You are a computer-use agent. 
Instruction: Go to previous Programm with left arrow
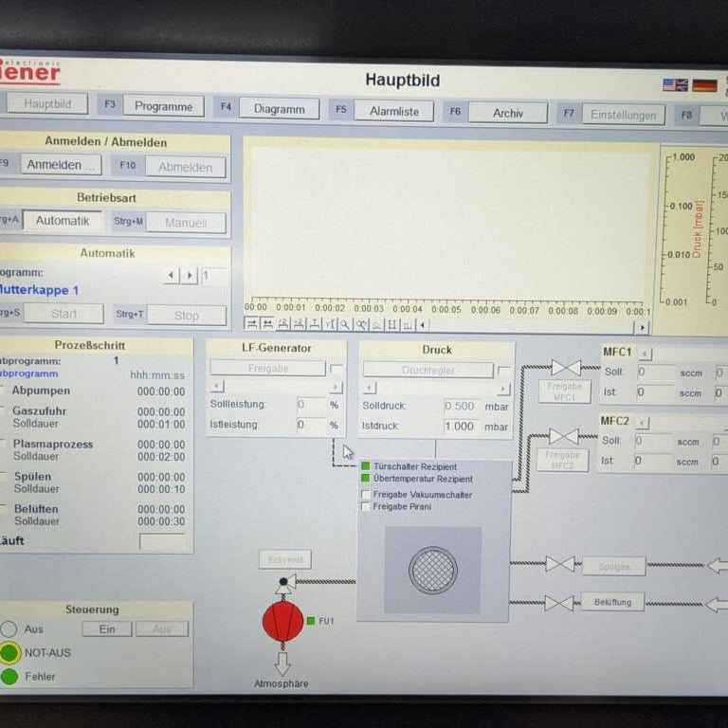[x=172, y=276]
